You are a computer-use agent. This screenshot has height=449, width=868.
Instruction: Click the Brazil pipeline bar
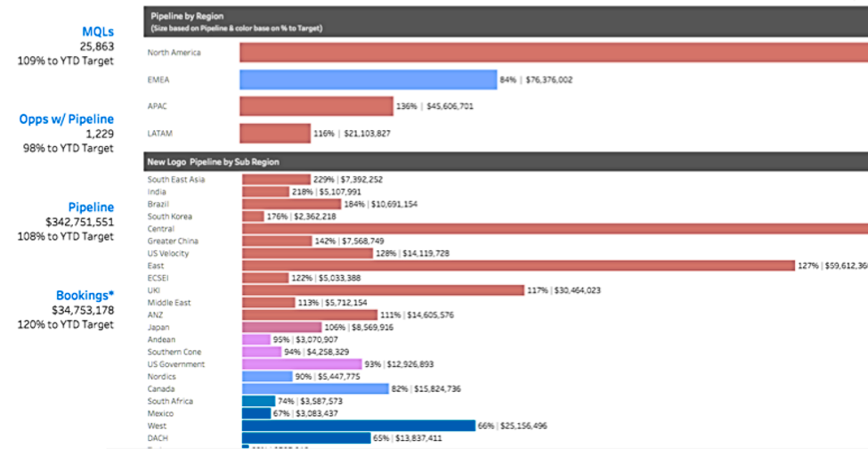[x=292, y=204]
